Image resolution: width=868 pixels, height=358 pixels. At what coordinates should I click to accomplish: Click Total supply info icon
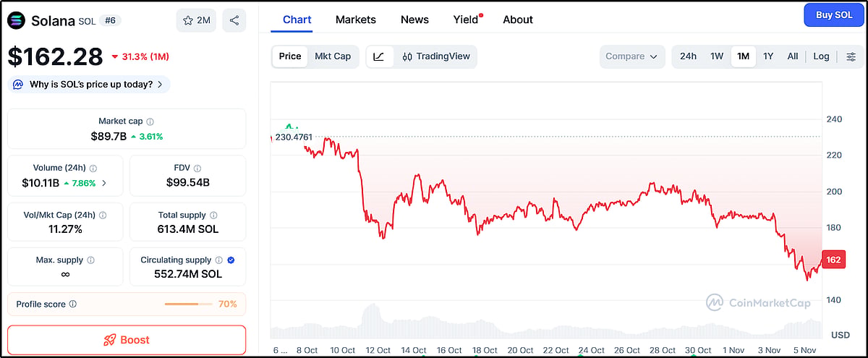point(213,215)
